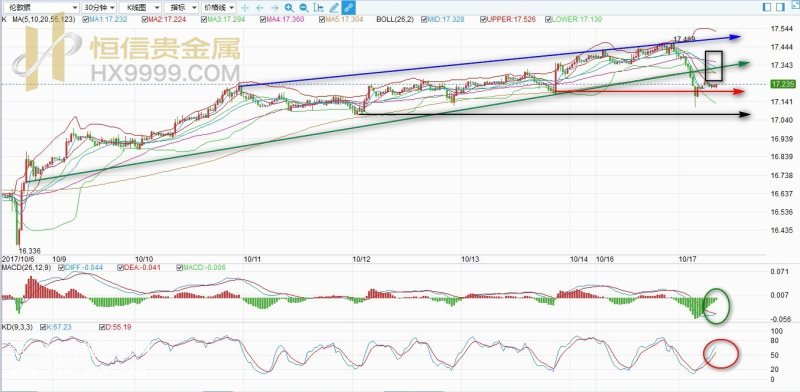Uncheck the MA5 line checkbox

tap(322, 20)
